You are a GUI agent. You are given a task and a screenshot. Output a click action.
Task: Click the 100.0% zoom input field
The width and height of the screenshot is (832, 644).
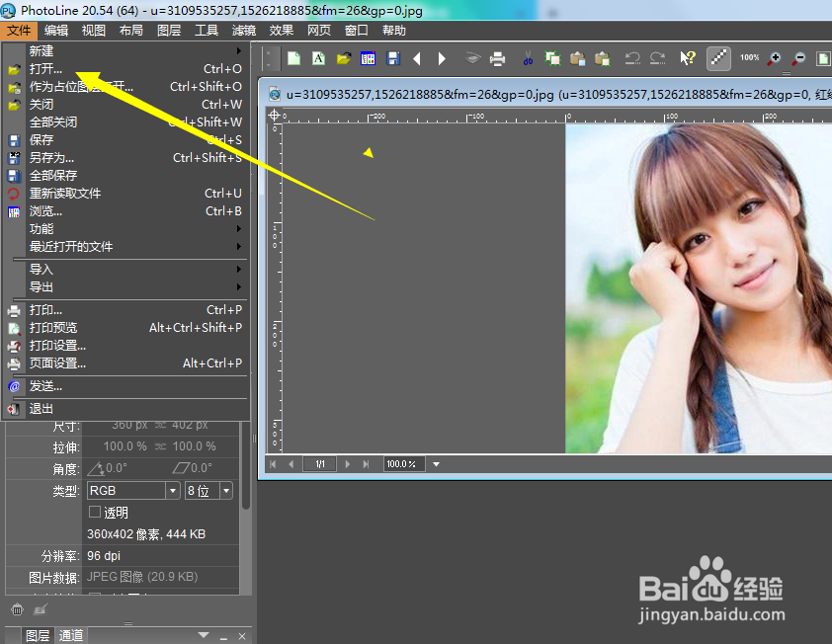click(x=404, y=464)
